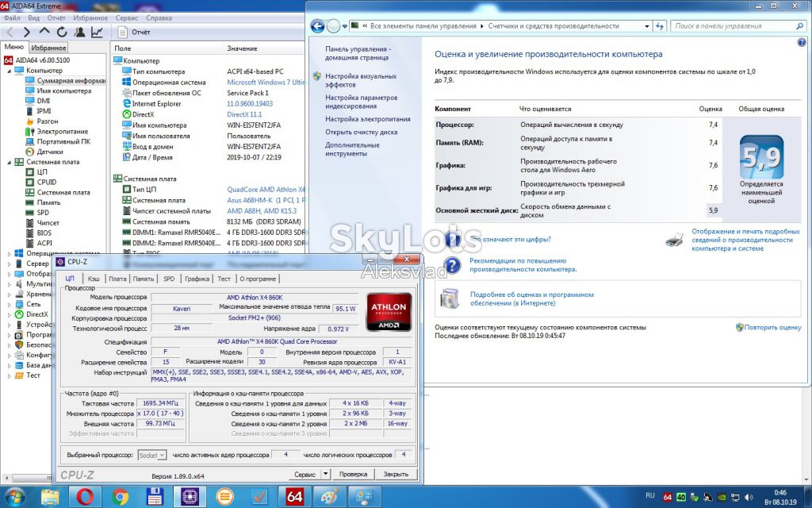Select Разгон flame item in tree
Image resolution: width=812 pixels, height=508 pixels.
41,121
